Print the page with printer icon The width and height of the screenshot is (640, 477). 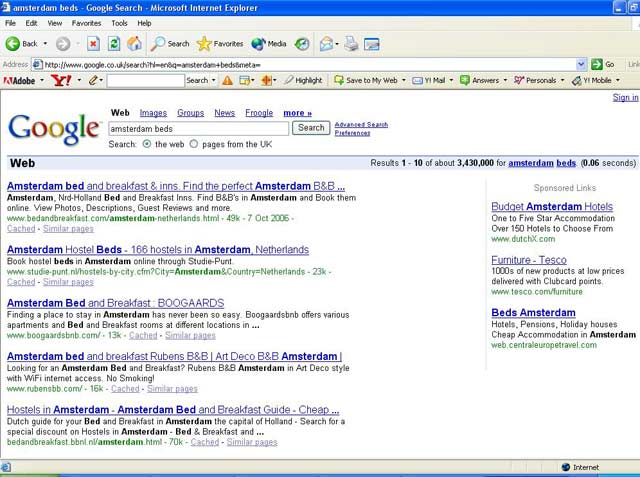pyautogui.click(x=351, y=44)
